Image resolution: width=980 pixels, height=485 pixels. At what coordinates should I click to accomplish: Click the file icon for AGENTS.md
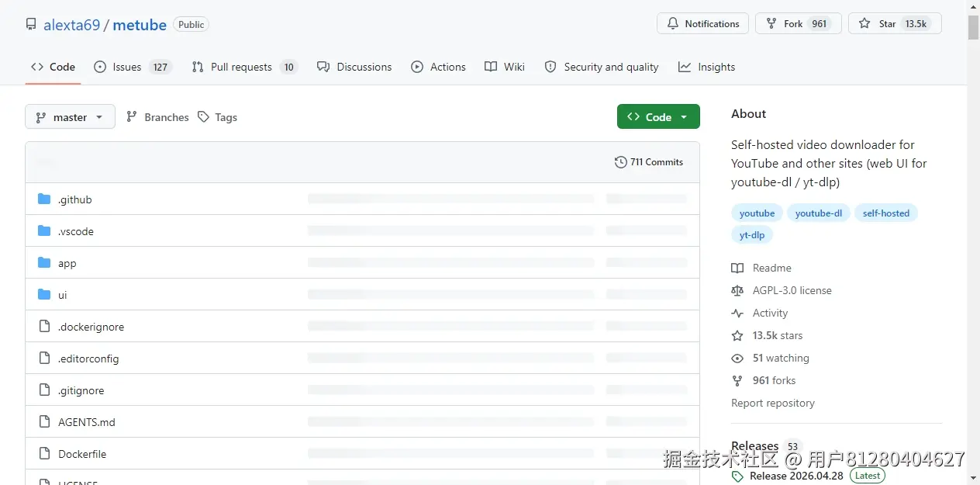tap(44, 422)
